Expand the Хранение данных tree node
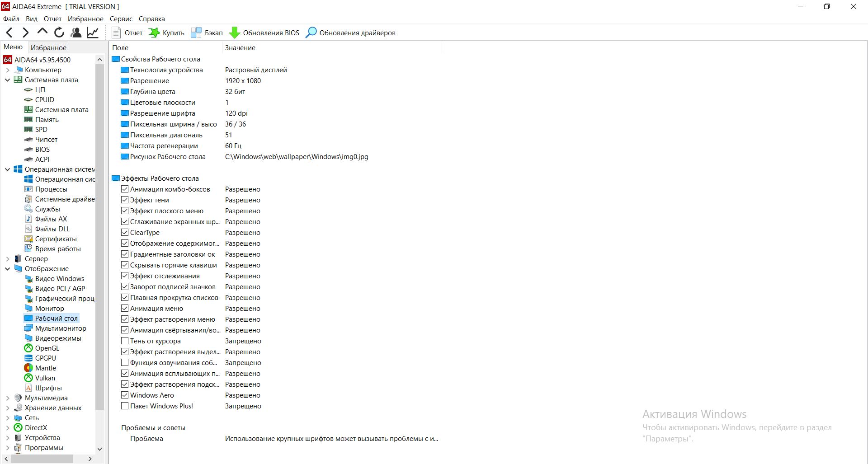 coord(8,408)
